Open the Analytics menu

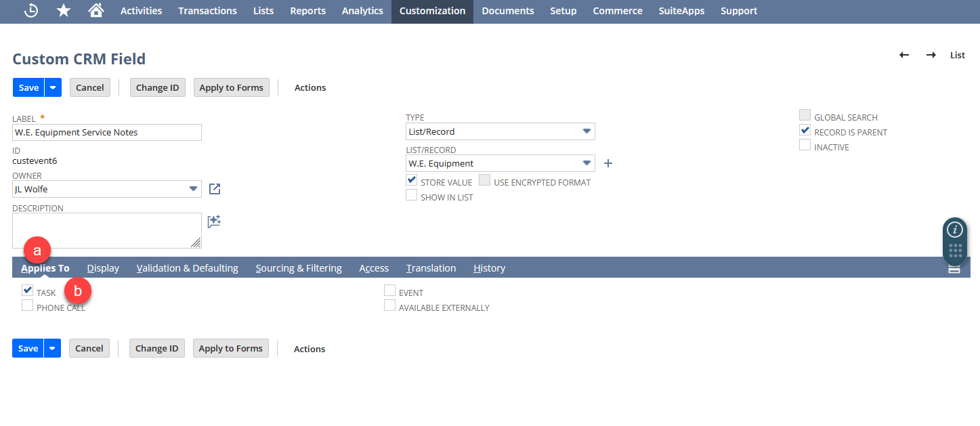coord(362,11)
